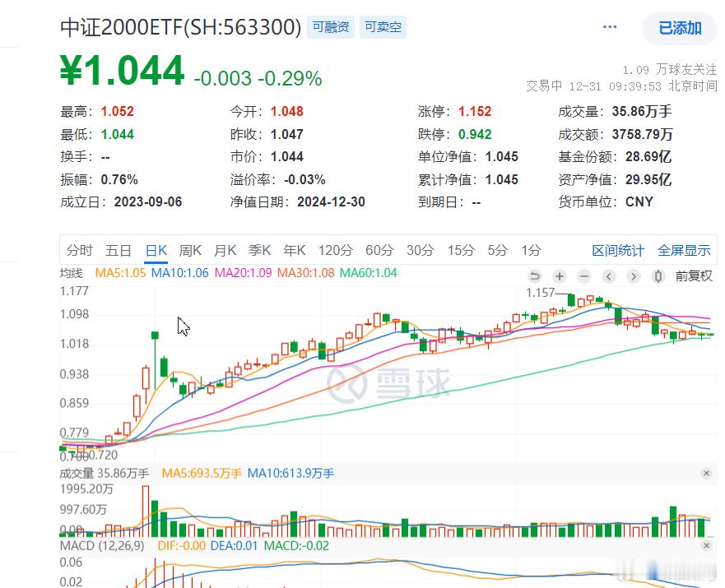Click the 已添加 watchlist button
The image size is (725, 588).
[680, 28]
